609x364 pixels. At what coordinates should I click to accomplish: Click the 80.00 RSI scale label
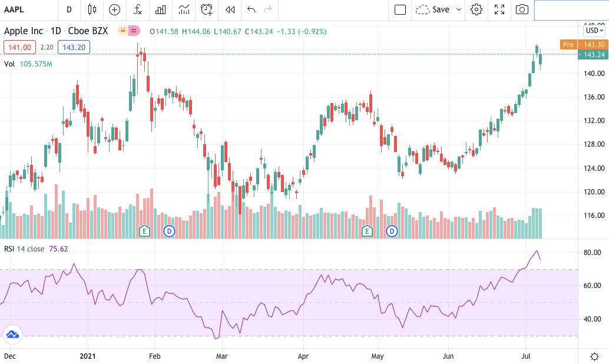[x=593, y=253]
